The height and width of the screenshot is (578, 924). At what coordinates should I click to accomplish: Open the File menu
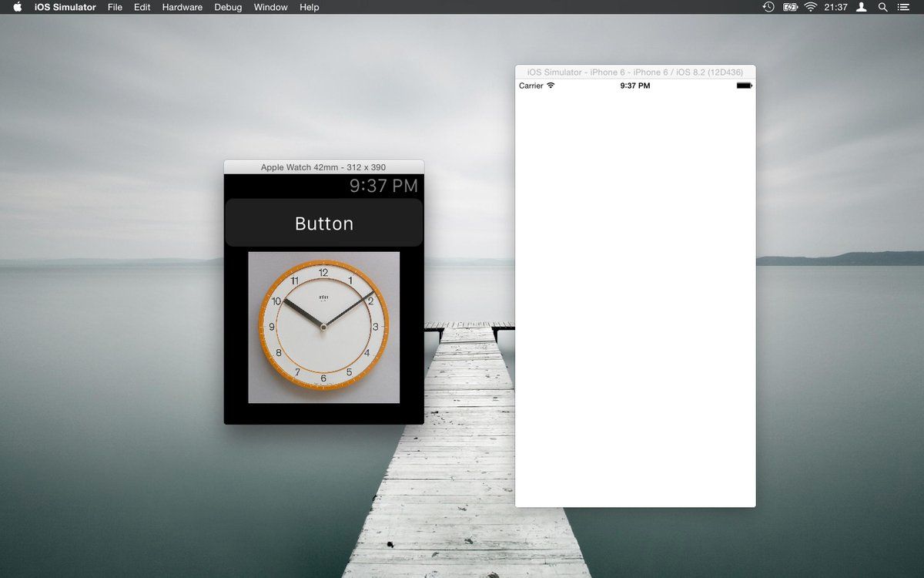(115, 7)
